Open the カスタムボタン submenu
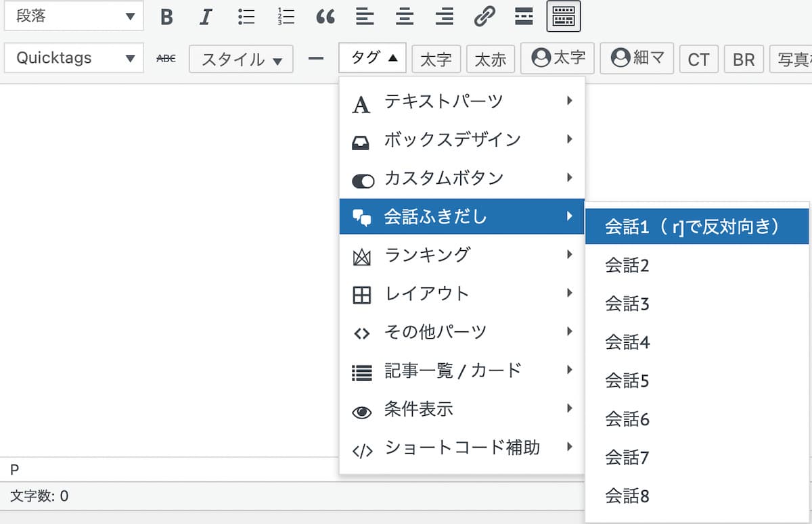The image size is (812, 524). (x=462, y=178)
